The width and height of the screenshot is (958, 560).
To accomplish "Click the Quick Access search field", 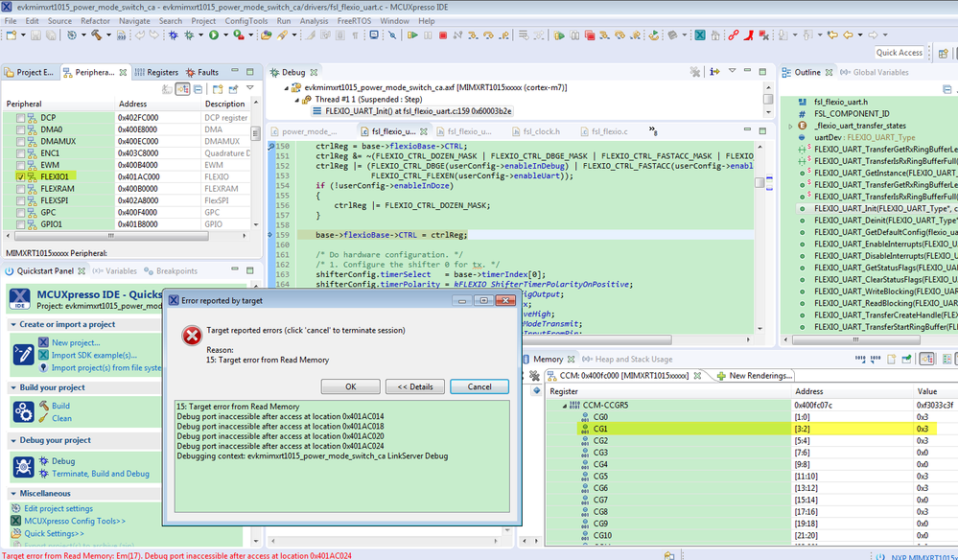I will pyautogui.click(x=899, y=53).
